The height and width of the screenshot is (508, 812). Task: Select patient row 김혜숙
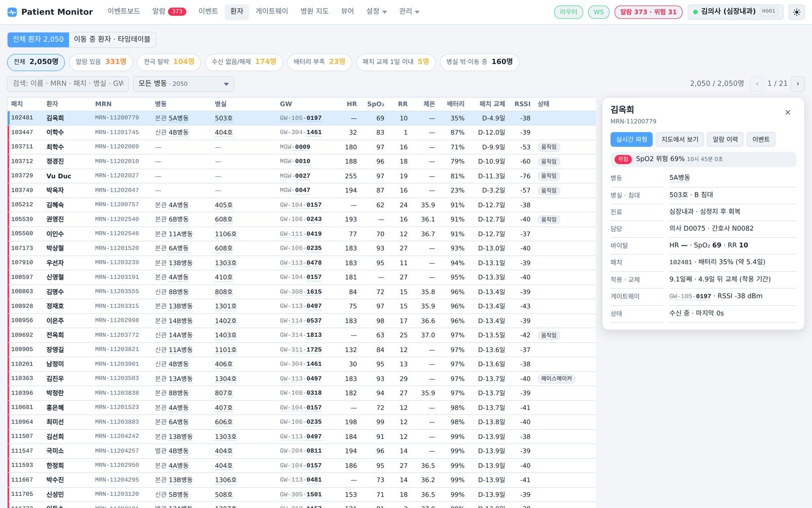pyautogui.click(x=302, y=205)
